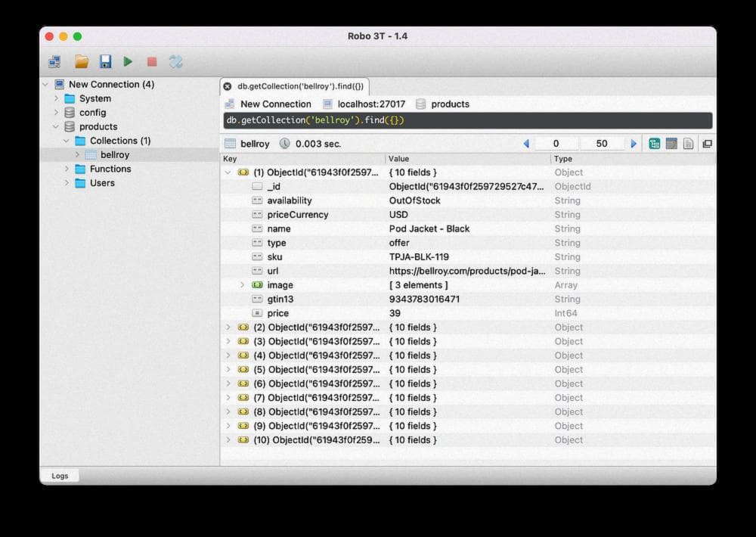
Task: Click the query editor text field
Action: (468, 120)
